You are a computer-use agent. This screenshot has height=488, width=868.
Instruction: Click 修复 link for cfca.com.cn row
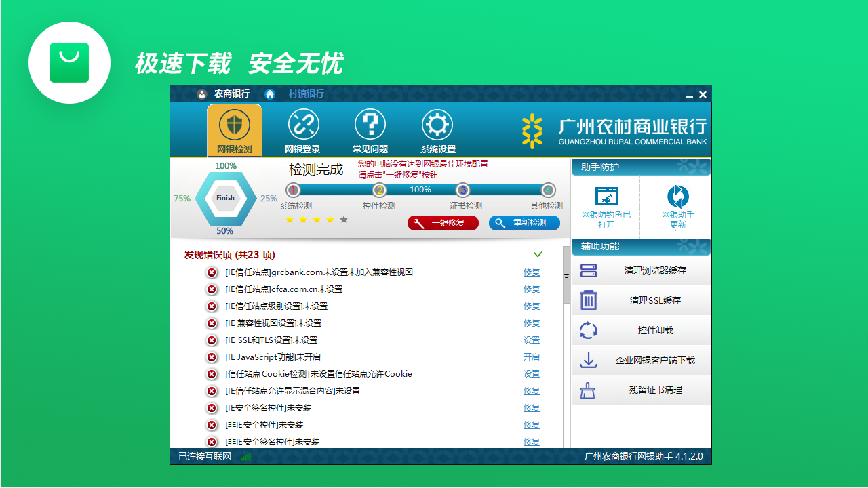pos(532,289)
